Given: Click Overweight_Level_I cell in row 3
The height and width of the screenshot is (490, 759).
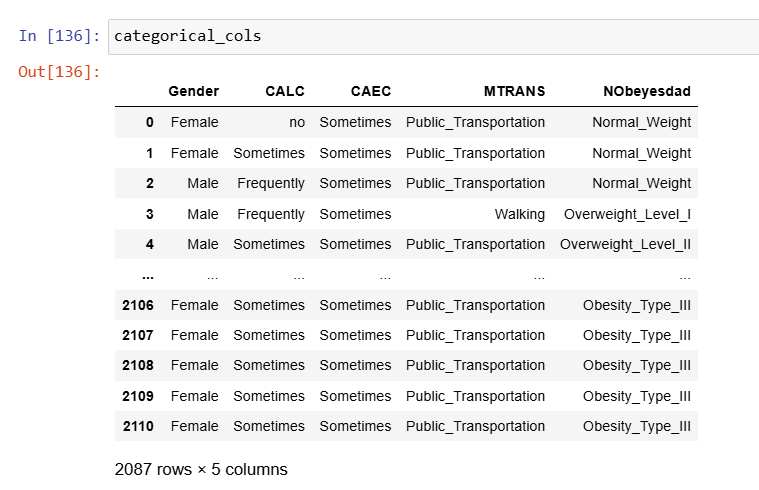Looking at the screenshot, I should tap(627, 214).
